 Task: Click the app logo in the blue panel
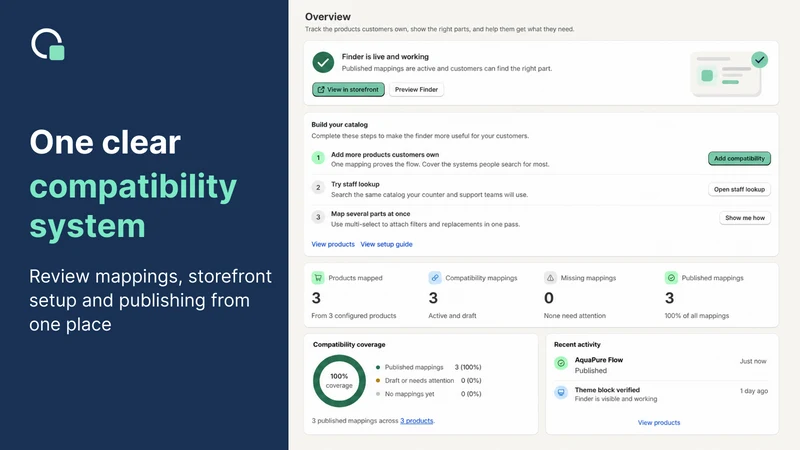pyautogui.click(x=48, y=44)
